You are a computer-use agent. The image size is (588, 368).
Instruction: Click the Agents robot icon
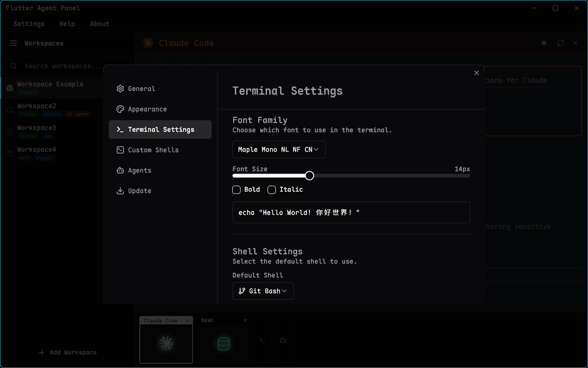(x=120, y=170)
